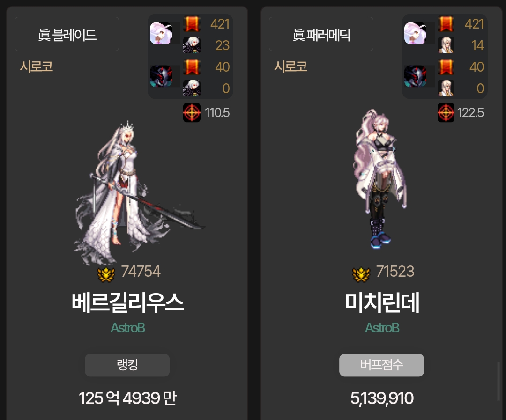The width and height of the screenshot is (506, 420).
Task: Click the red banner icon beside 421 in right card
Action: 446,24
